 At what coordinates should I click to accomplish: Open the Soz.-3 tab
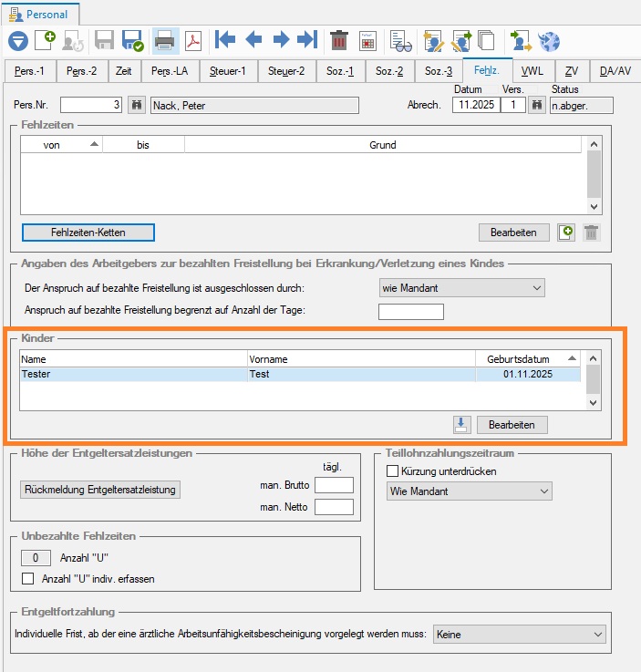(439, 71)
